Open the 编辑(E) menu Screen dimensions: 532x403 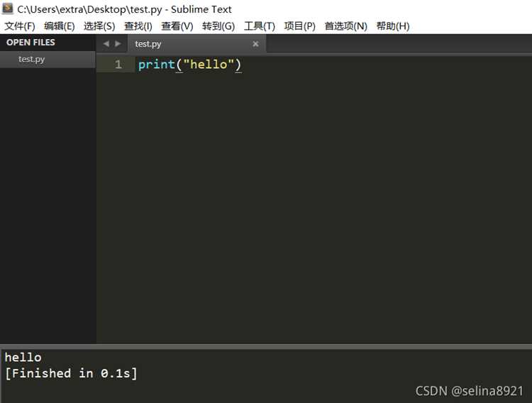coord(60,26)
